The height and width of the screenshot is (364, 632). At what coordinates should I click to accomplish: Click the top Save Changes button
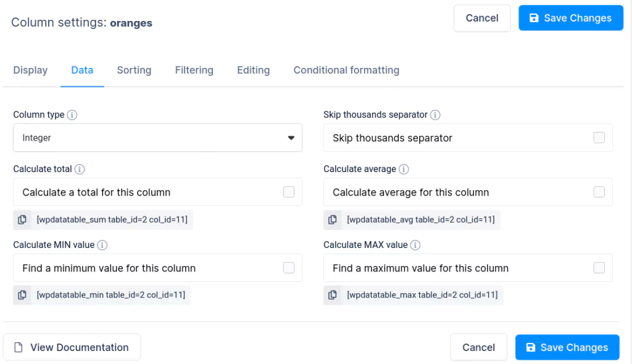(571, 18)
